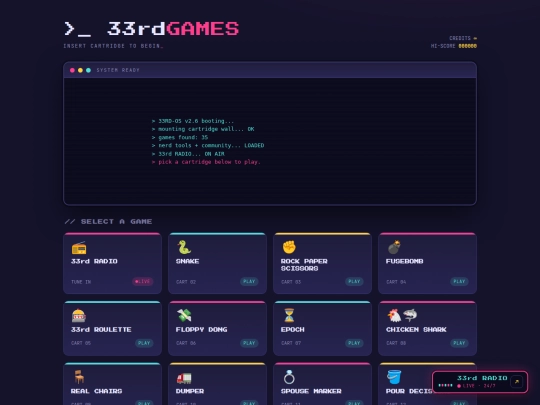Open the REAL CHAIRS cartridge title
The width and height of the screenshot is (540, 405).
[96, 391]
